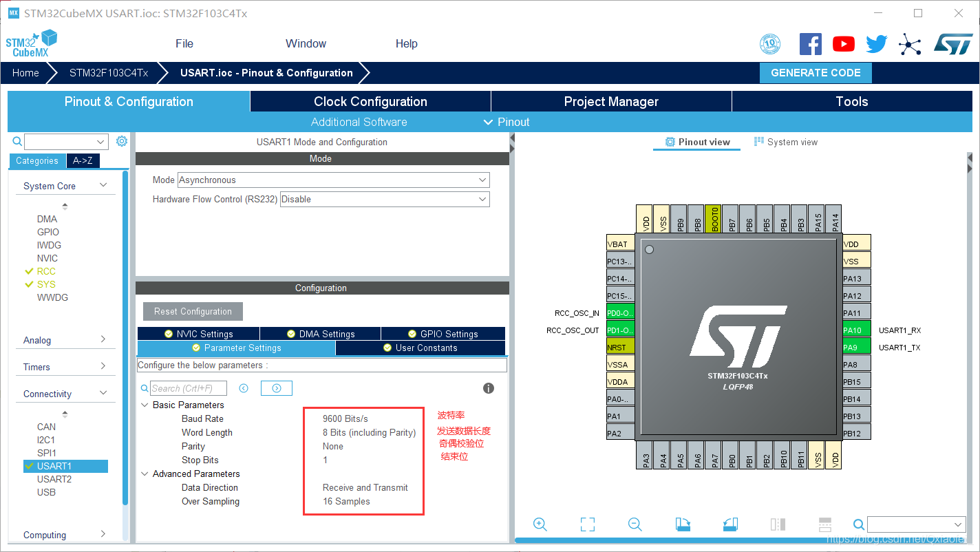Open the File menu
The width and height of the screenshot is (980, 552).
[x=184, y=43]
